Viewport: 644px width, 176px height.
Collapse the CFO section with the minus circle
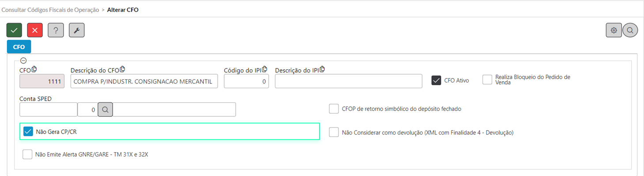pos(23,61)
